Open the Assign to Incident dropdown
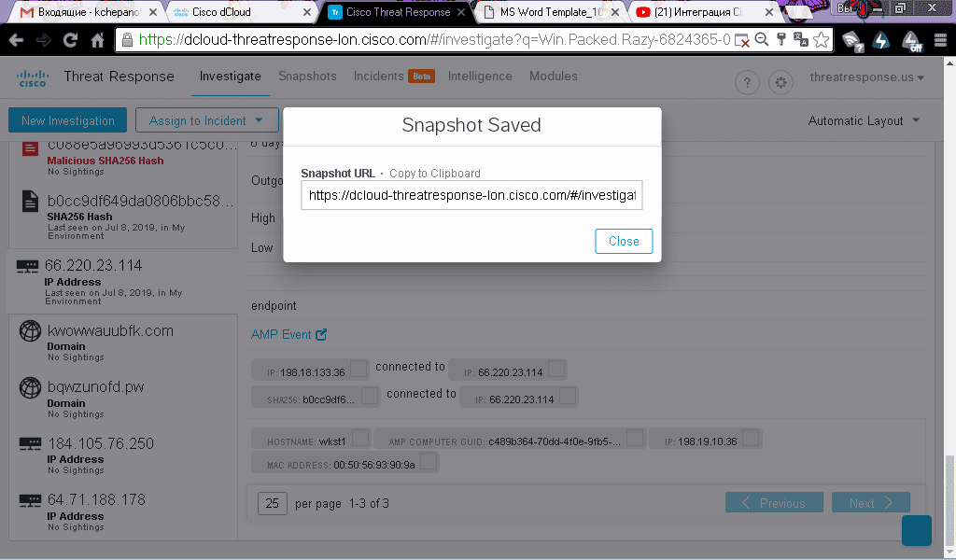The width and height of the screenshot is (956, 560). pos(206,120)
